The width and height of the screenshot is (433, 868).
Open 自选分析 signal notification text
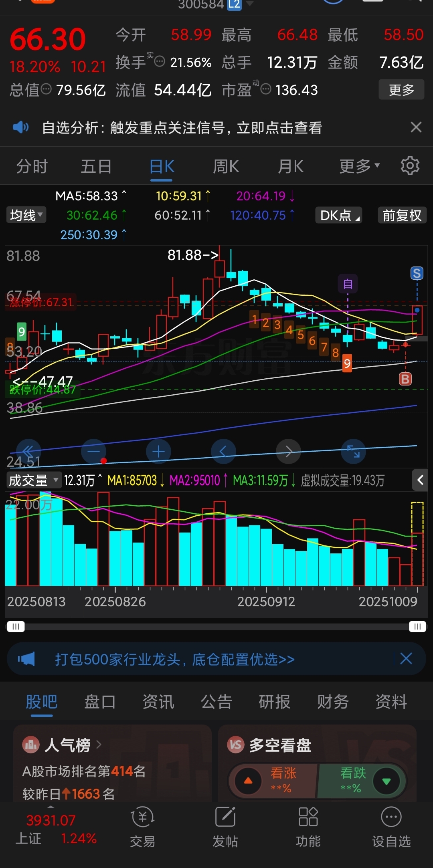click(182, 128)
